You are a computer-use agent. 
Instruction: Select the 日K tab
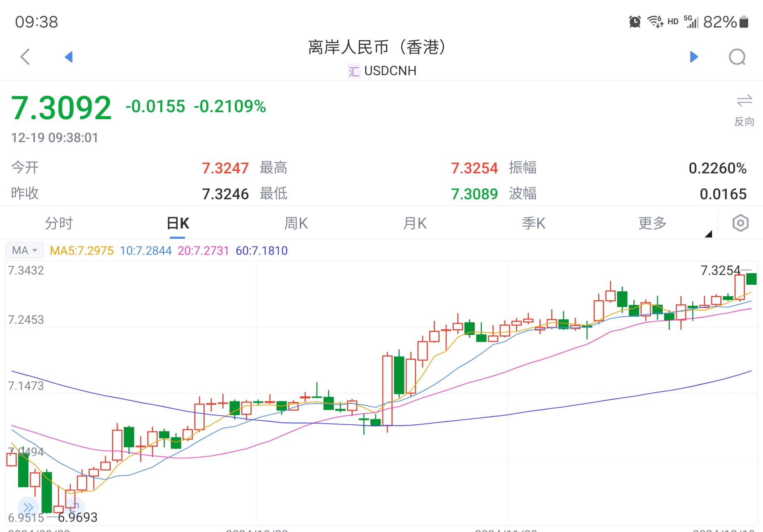[x=178, y=223]
